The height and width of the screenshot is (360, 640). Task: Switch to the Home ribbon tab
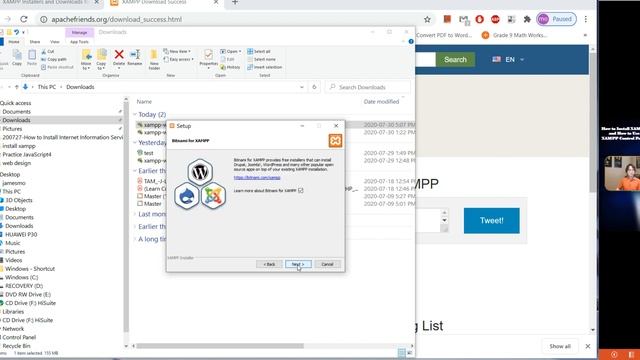[x=13, y=42]
